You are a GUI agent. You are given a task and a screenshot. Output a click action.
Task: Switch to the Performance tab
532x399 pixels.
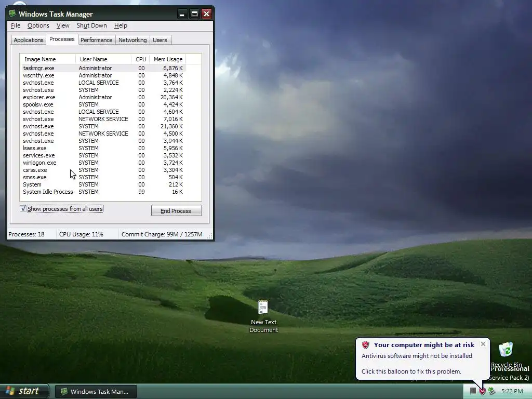point(96,39)
